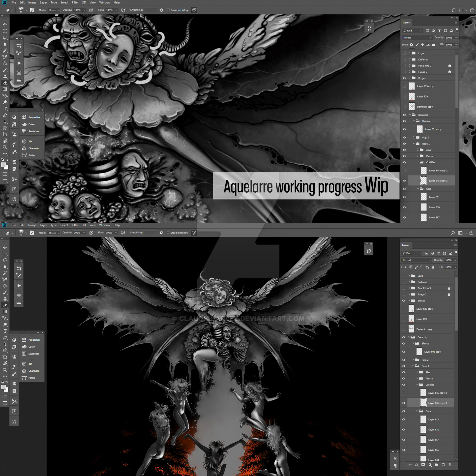Open the Mode Brush dropdown in the upper window
The image size is (476, 476).
pyautogui.click(x=54, y=10)
